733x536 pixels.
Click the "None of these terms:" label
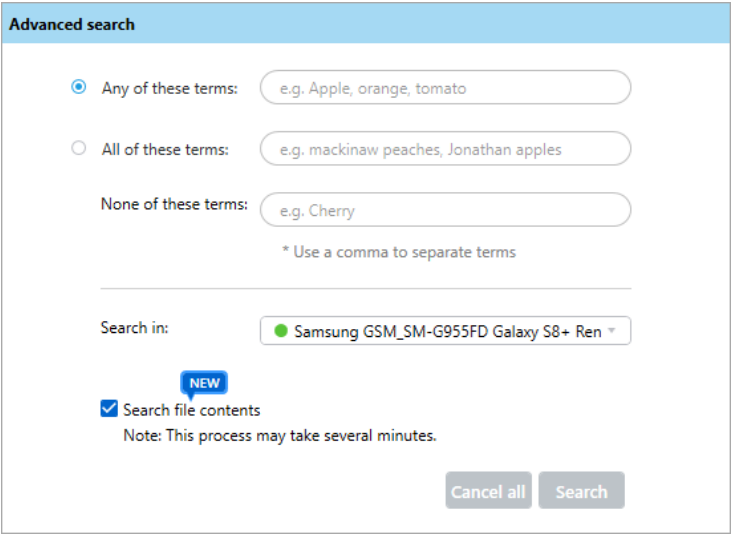coord(174,204)
